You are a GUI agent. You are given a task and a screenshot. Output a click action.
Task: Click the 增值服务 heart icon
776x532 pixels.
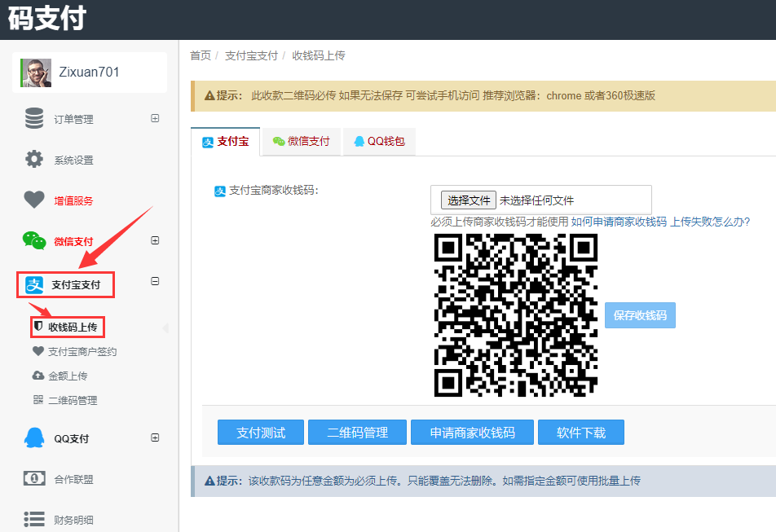pyautogui.click(x=34, y=200)
